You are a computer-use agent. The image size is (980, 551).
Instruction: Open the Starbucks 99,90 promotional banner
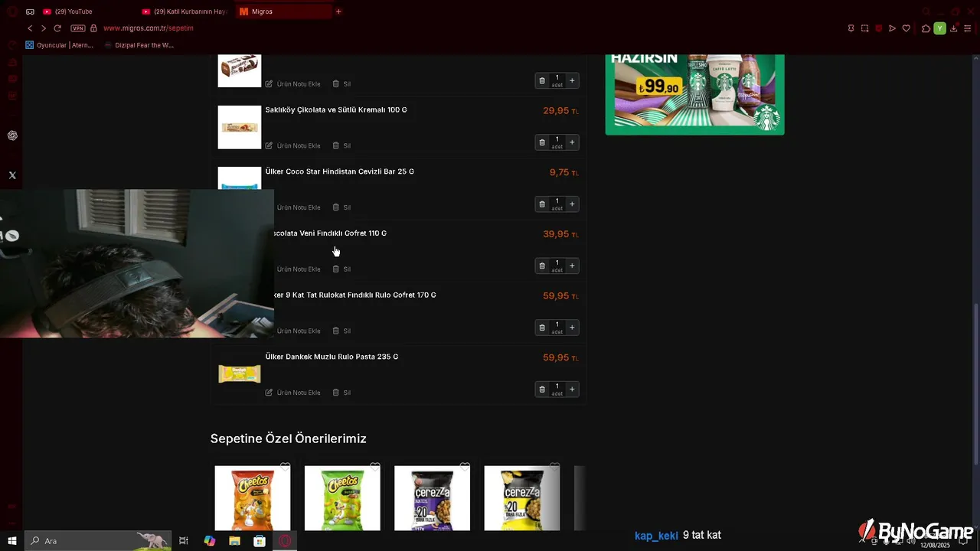pos(694,94)
